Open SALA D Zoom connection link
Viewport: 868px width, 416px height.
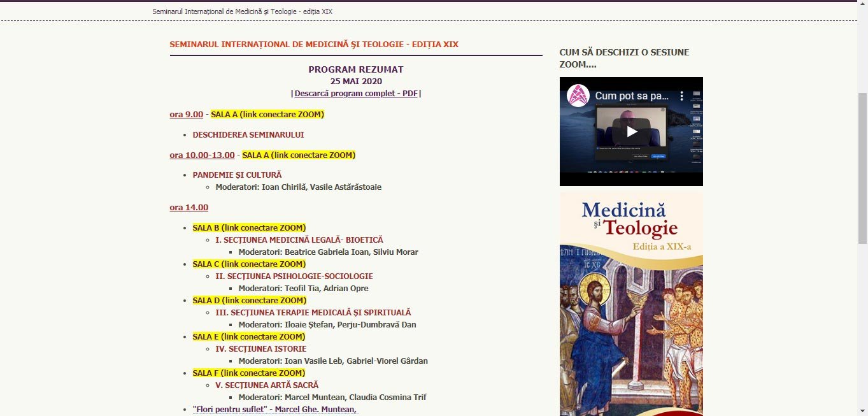tap(249, 300)
